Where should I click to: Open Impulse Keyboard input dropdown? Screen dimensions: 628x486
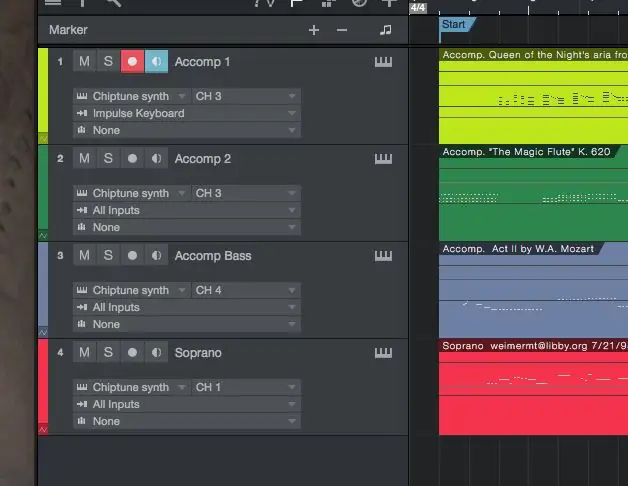coord(187,113)
